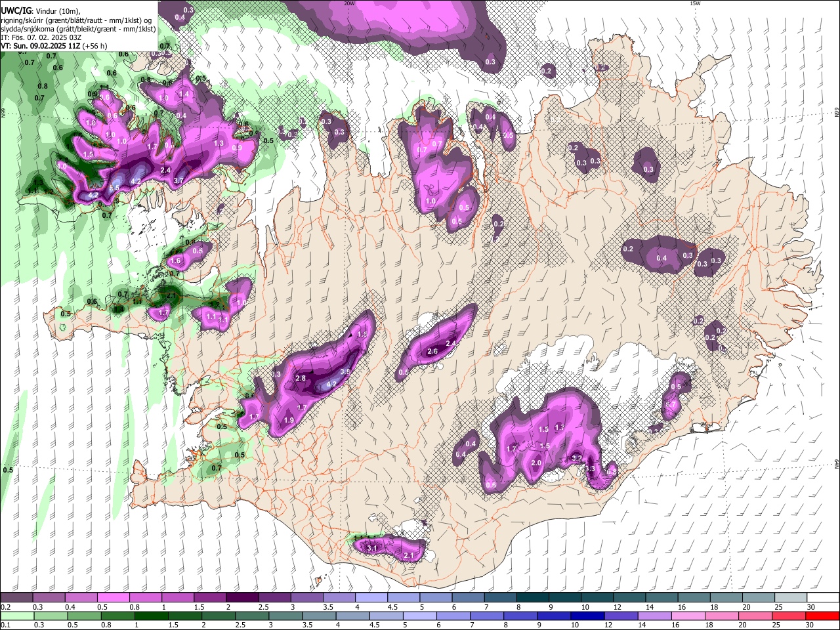Click the '3.8' snowfall value on the map

pyautogui.click(x=346, y=371)
